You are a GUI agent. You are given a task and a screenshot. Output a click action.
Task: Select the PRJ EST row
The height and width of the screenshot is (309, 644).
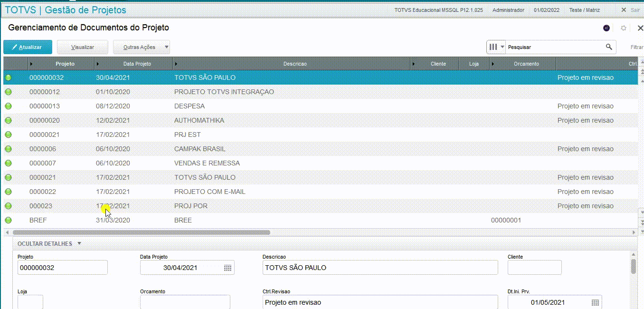click(320, 135)
